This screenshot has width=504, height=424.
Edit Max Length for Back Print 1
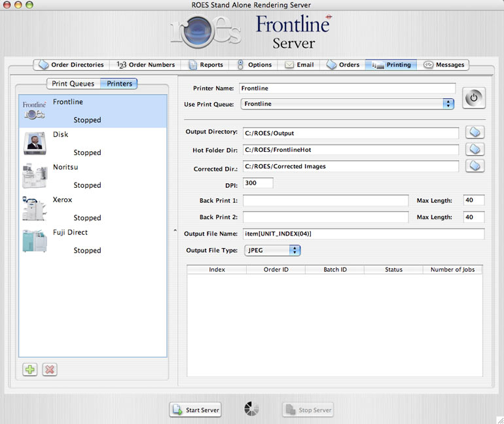pyautogui.click(x=474, y=200)
